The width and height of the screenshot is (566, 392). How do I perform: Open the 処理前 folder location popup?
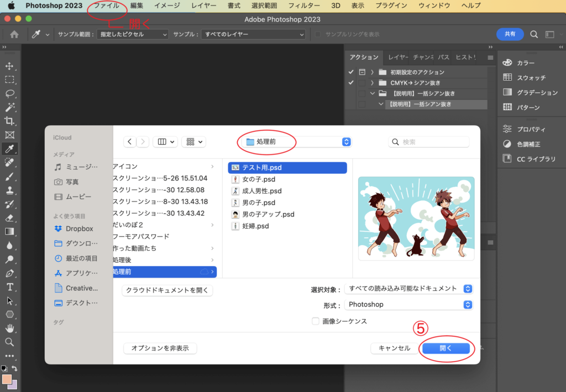(x=297, y=142)
